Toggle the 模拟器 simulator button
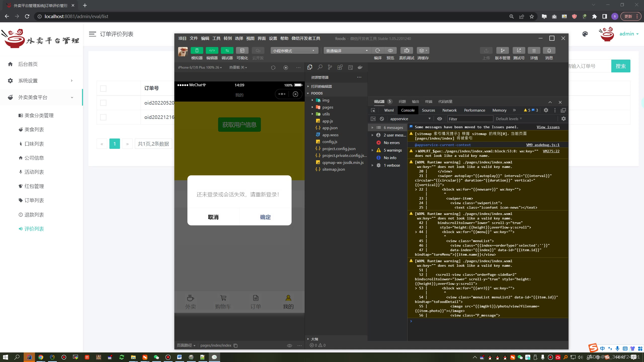644x362 pixels. [x=197, y=51]
